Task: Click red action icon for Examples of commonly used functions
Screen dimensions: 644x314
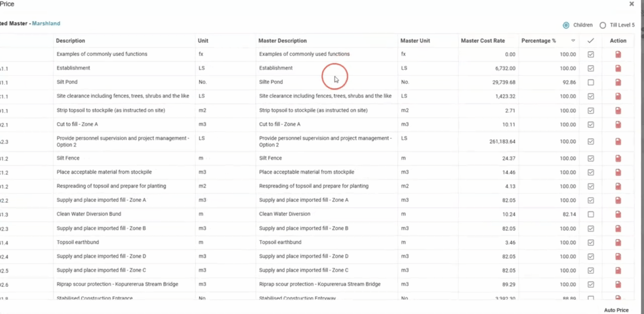Action: click(x=618, y=54)
